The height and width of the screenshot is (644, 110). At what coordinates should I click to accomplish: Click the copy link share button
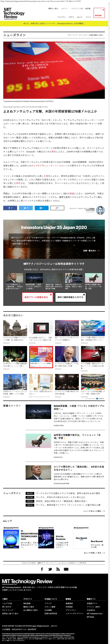(x=57, y=208)
